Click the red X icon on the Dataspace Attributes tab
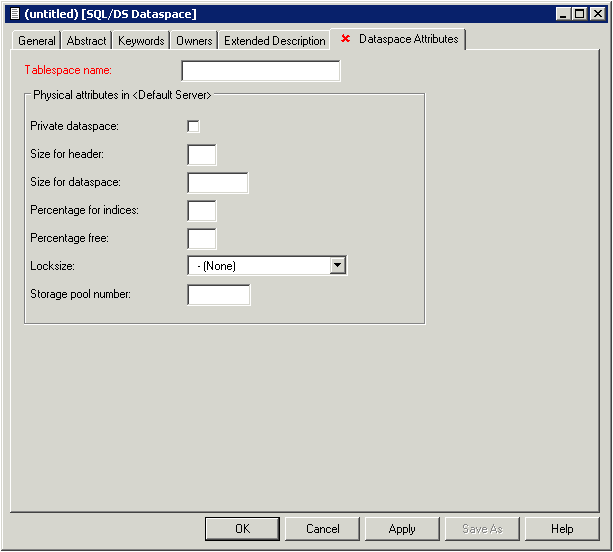 (x=346, y=39)
